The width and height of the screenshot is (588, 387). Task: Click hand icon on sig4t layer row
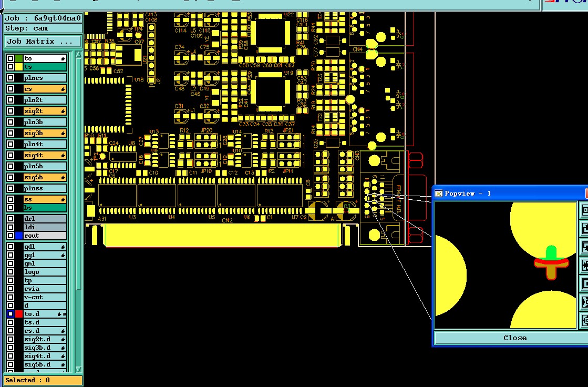[63, 156]
